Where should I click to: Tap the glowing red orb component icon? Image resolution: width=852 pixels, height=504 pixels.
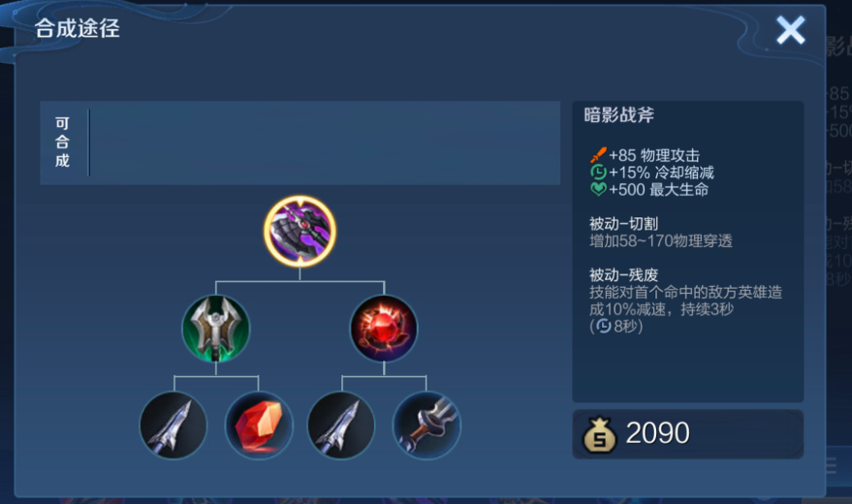click(384, 328)
